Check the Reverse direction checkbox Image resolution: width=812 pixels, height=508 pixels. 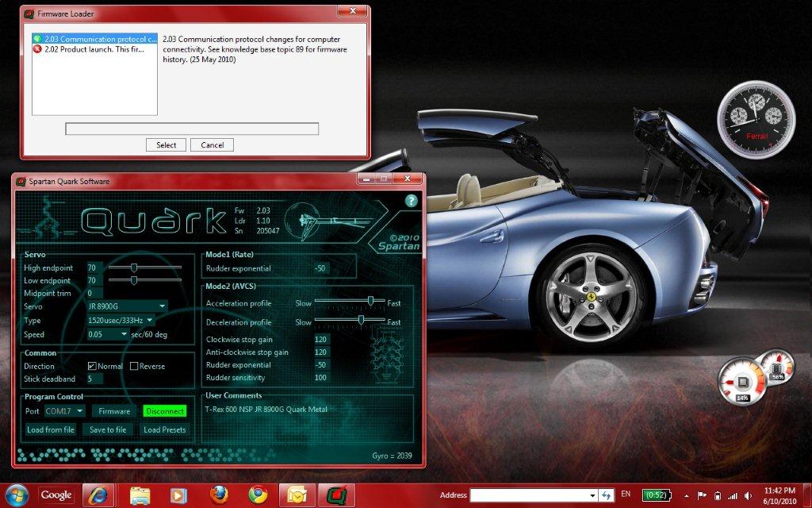134,366
